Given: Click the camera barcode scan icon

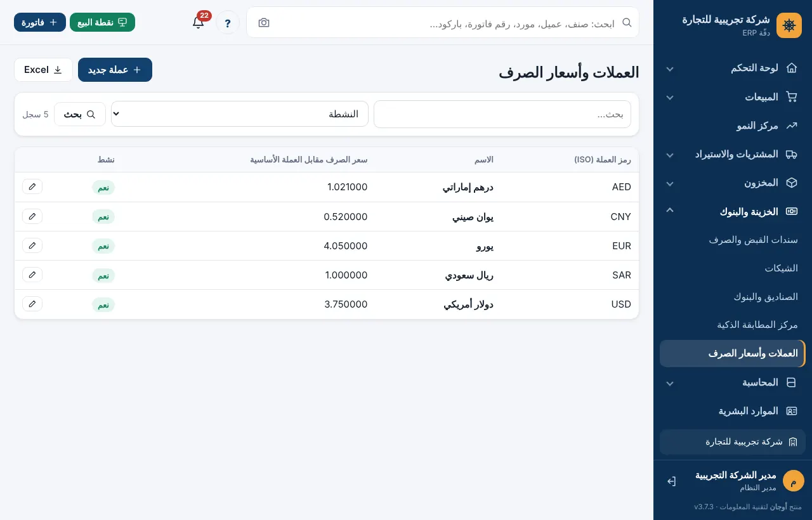Looking at the screenshot, I should click(264, 23).
